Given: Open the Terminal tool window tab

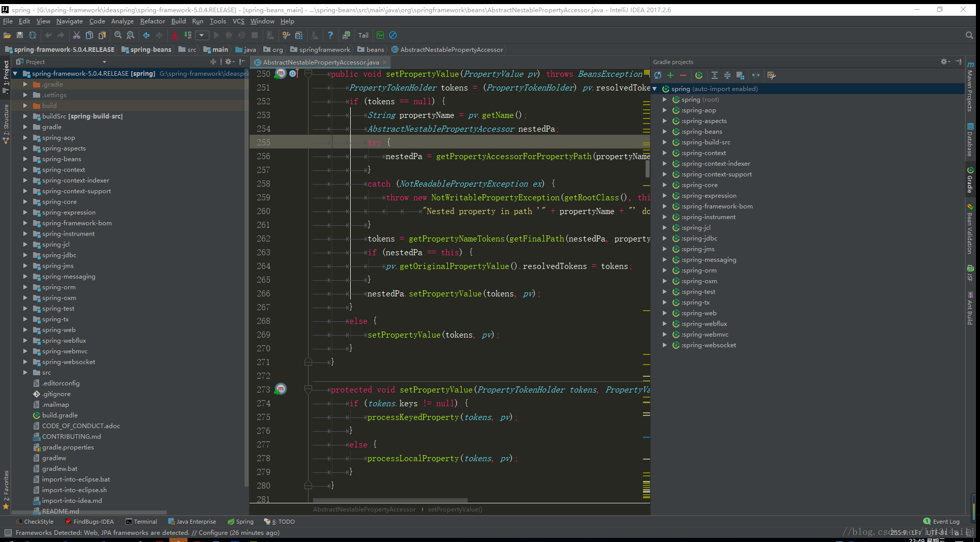Looking at the screenshot, I should [x=141, y=522].
